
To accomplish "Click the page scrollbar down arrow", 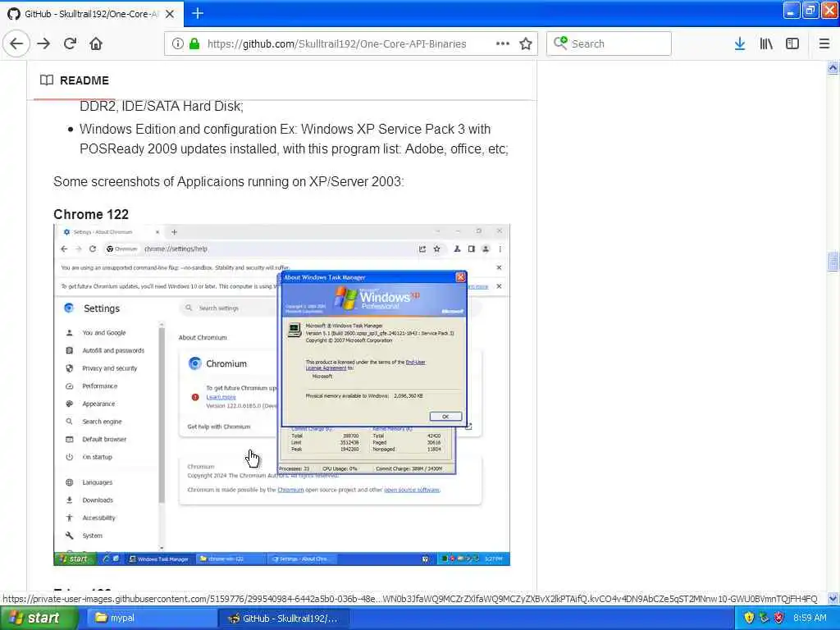I will (833, 598).
